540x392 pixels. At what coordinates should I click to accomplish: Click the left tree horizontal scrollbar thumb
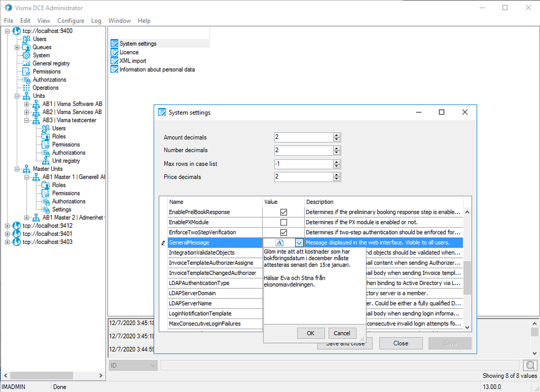pyautogui.click(x=41, y=375)
